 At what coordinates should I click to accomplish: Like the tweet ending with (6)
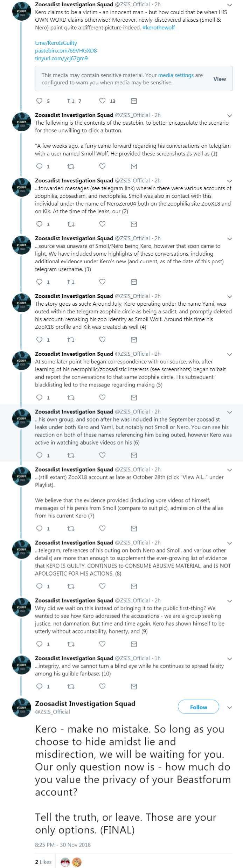tap(102, 455)
